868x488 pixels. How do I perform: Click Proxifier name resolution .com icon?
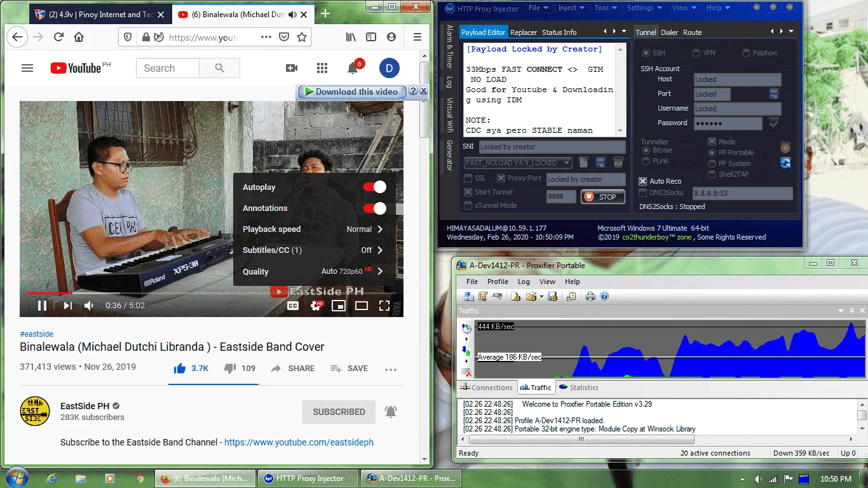click(498, 296)
